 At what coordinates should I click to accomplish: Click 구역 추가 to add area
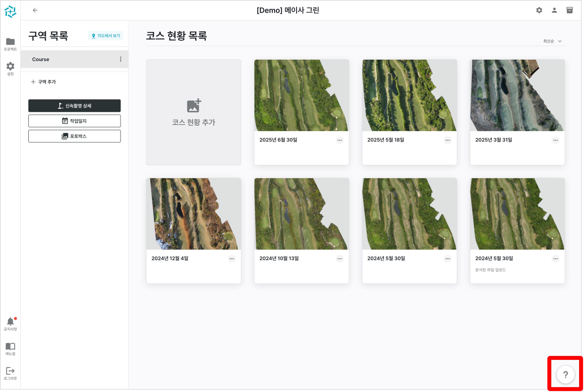(x=44, y=82)
